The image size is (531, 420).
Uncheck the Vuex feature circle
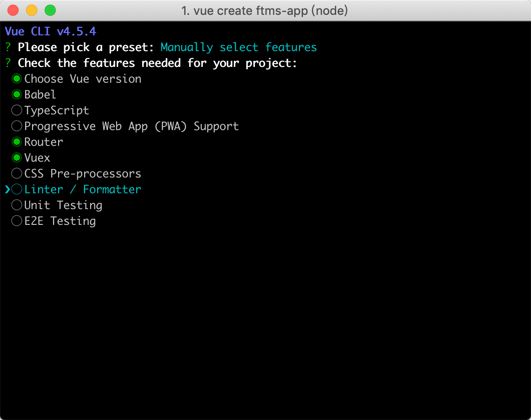[17, 158]
